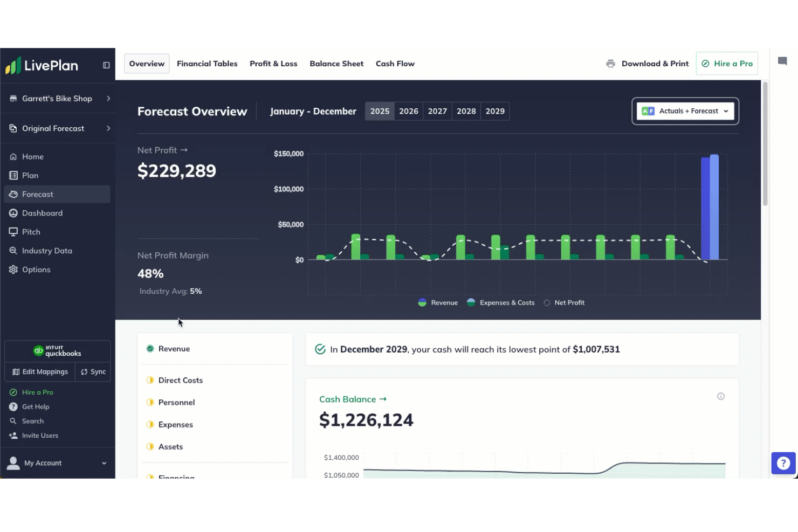Screen dimensions: 798x532
Task: Switch to the Balance Sheet tab
Action: [x=336, y=63]
